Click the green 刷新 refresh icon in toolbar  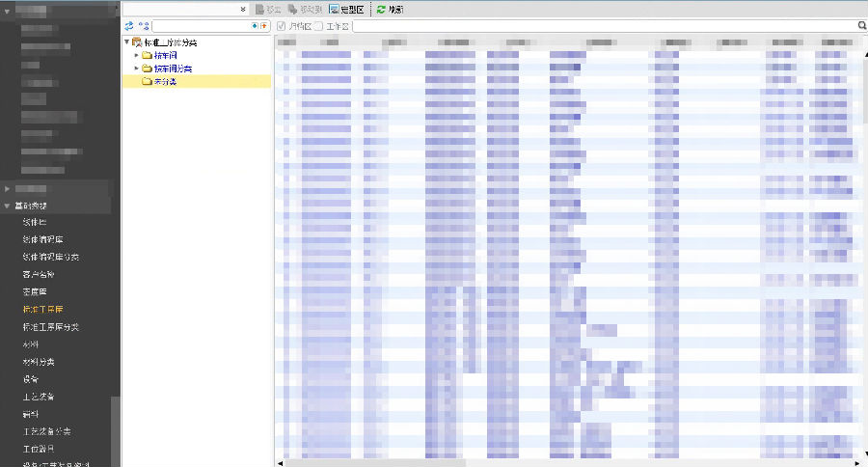(381, 9)
